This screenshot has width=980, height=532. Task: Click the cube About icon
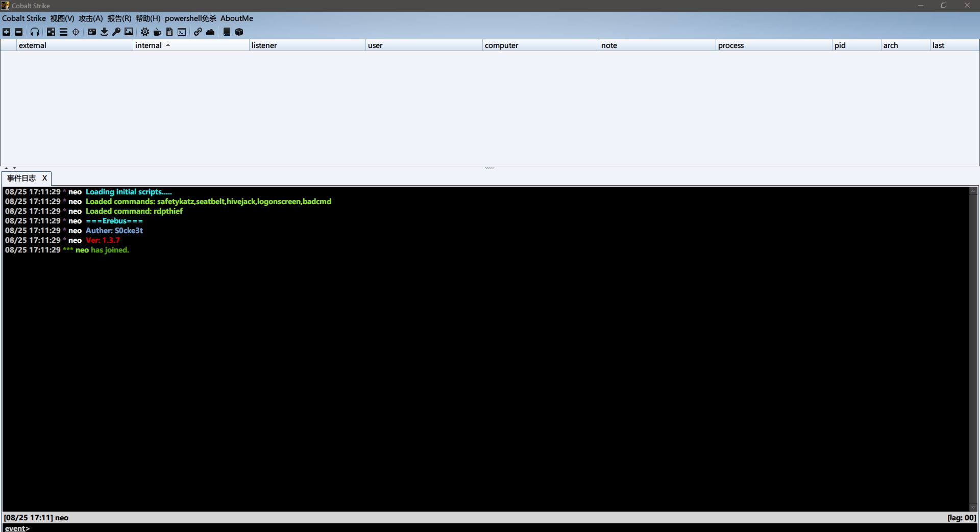[239, 32]
